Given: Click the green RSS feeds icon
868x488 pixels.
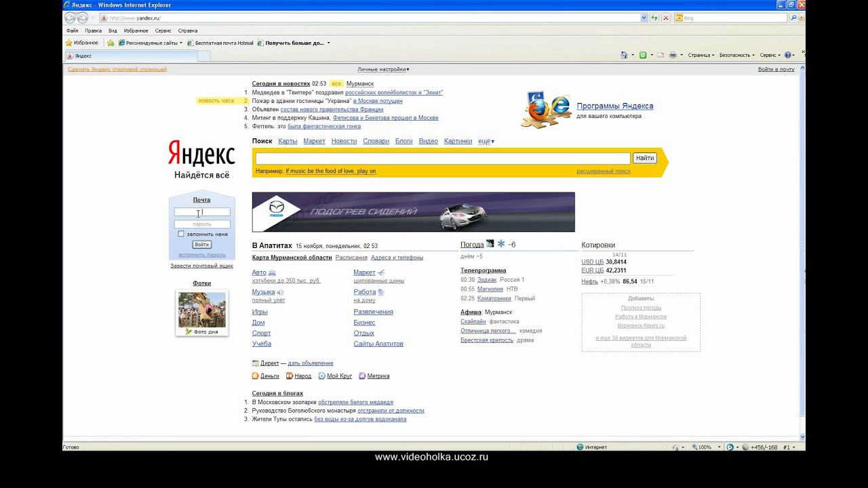Looking at the screenshot, I should [x=643, y=55].
